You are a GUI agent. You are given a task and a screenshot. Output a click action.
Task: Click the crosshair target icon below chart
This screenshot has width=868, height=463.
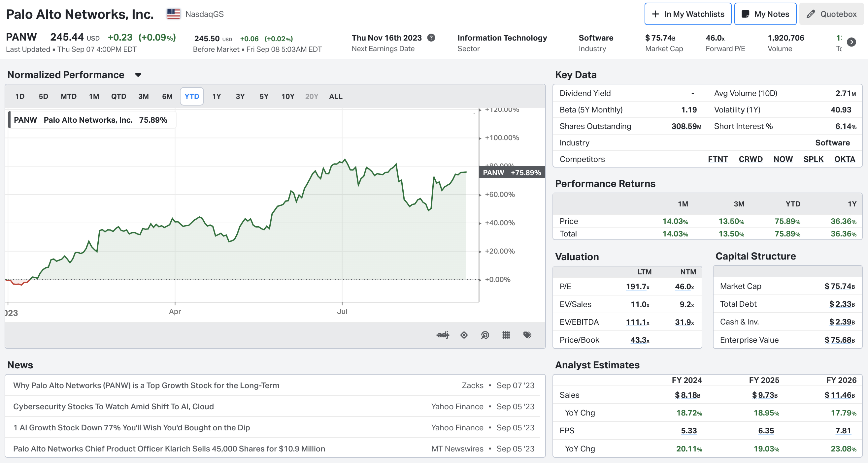point(464,335)
